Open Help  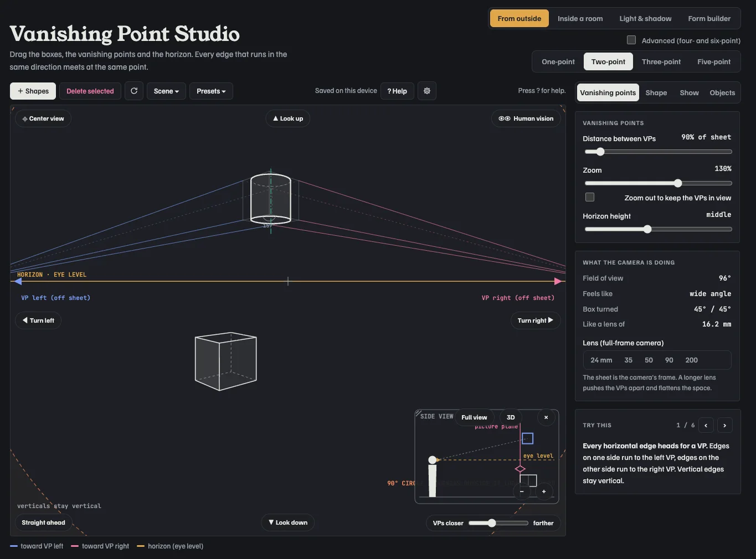click(x=397, y=91)
